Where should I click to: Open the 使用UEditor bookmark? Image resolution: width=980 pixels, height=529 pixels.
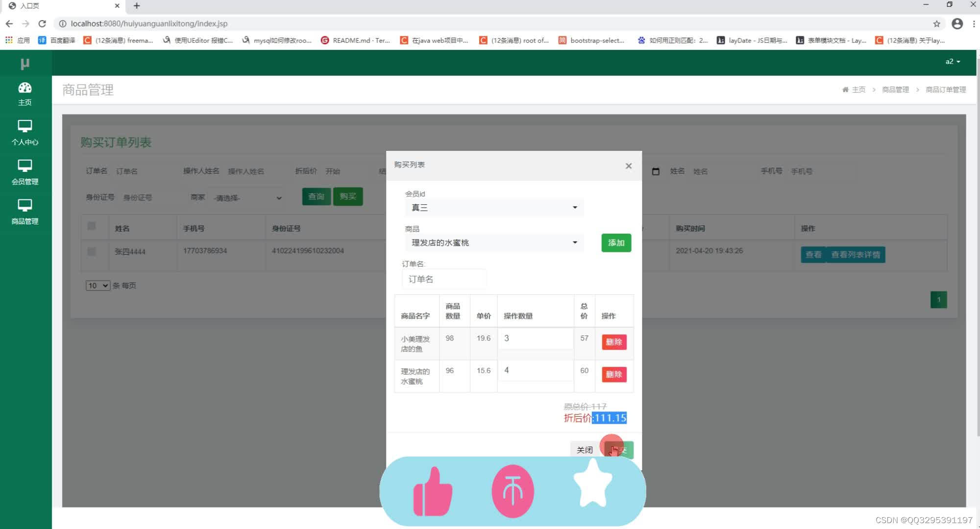click(198, 40)
